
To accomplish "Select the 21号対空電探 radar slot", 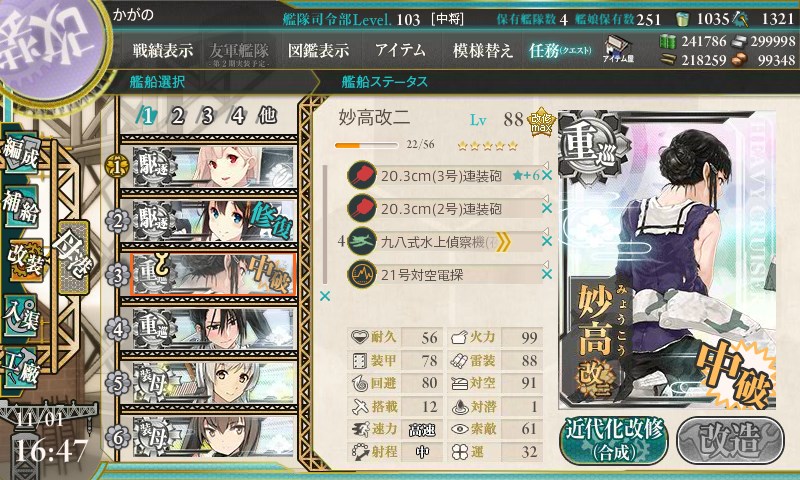I will [444, 275].
